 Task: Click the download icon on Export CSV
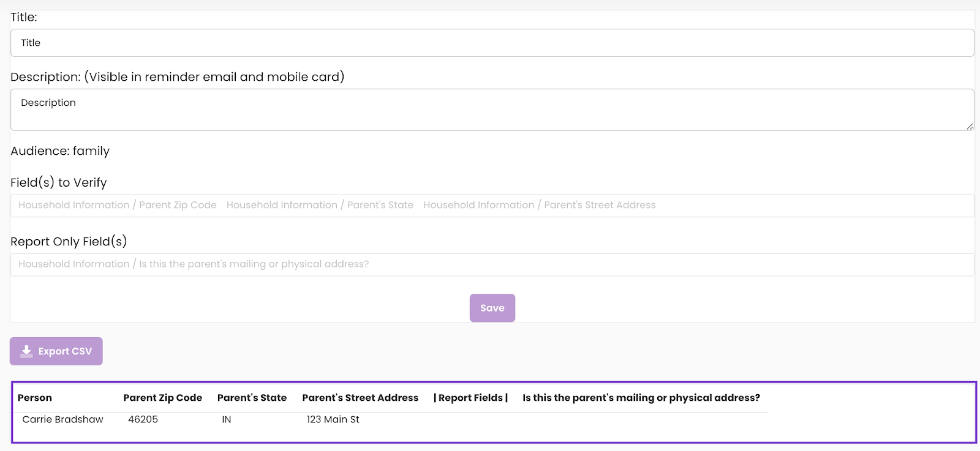[26, 351]
